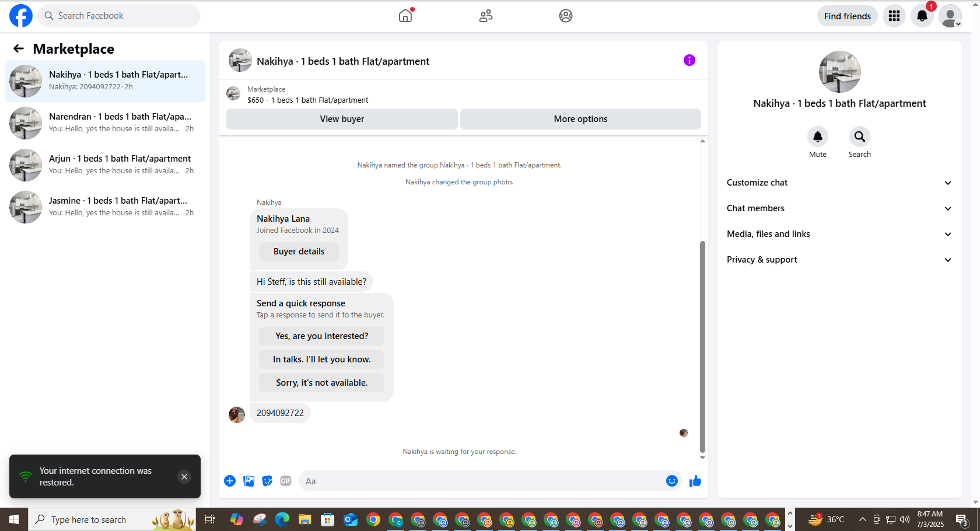Show hidden system tray icons chevron
Image resolution: width=980 pixels, height=531 pixels.
[862, 519]
